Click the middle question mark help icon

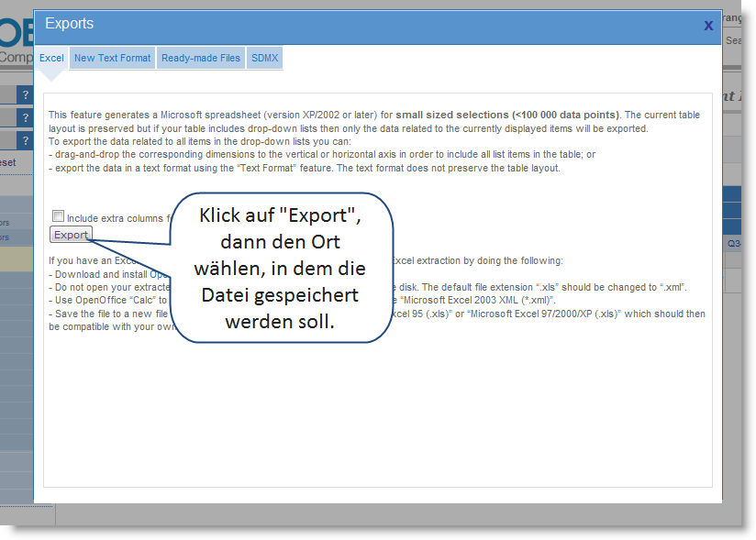pos(26,117)
